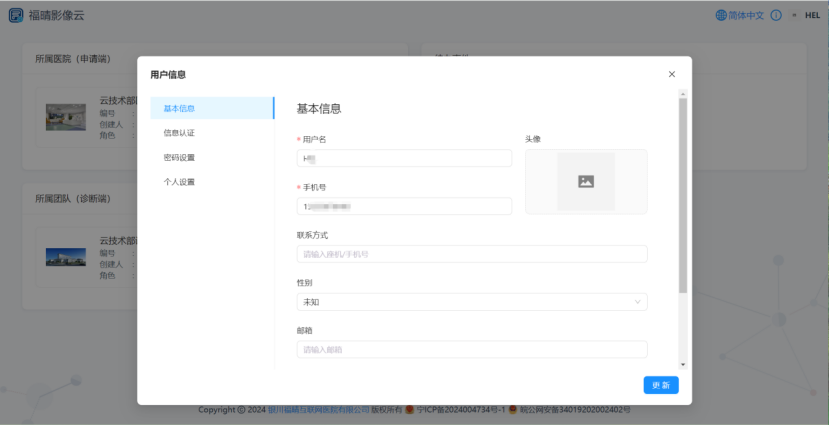Go to the 个人设置 tab
This screenshot has width=830, height=426.
(180, 182)
